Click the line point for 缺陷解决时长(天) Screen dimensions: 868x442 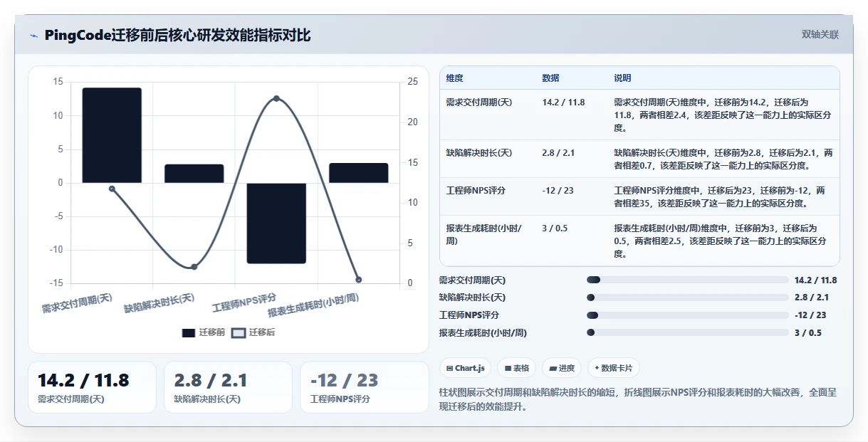(x=194, y=267)
